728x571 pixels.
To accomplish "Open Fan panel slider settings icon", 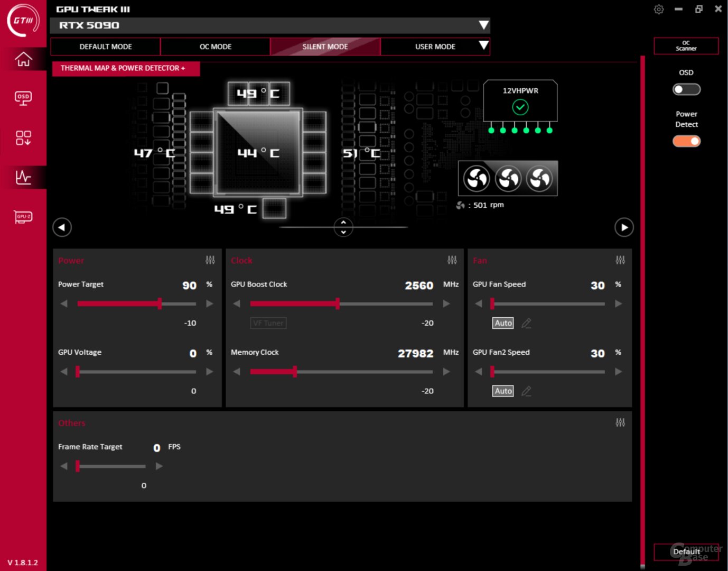I will 620,260.
